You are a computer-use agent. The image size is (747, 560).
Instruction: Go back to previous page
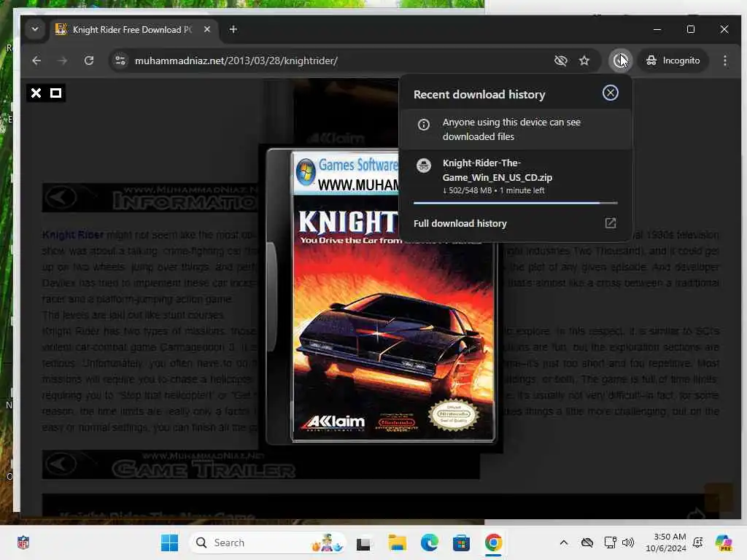(x=36, y=61)
